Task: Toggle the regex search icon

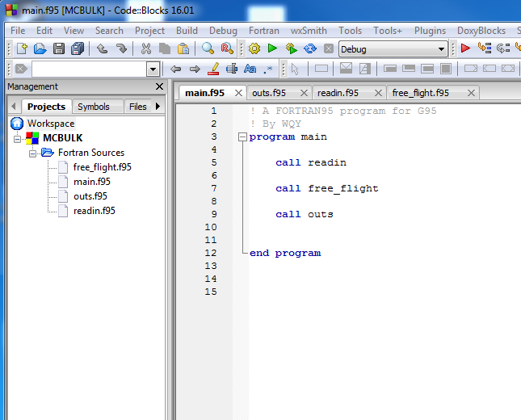Action: coord(268,69)
